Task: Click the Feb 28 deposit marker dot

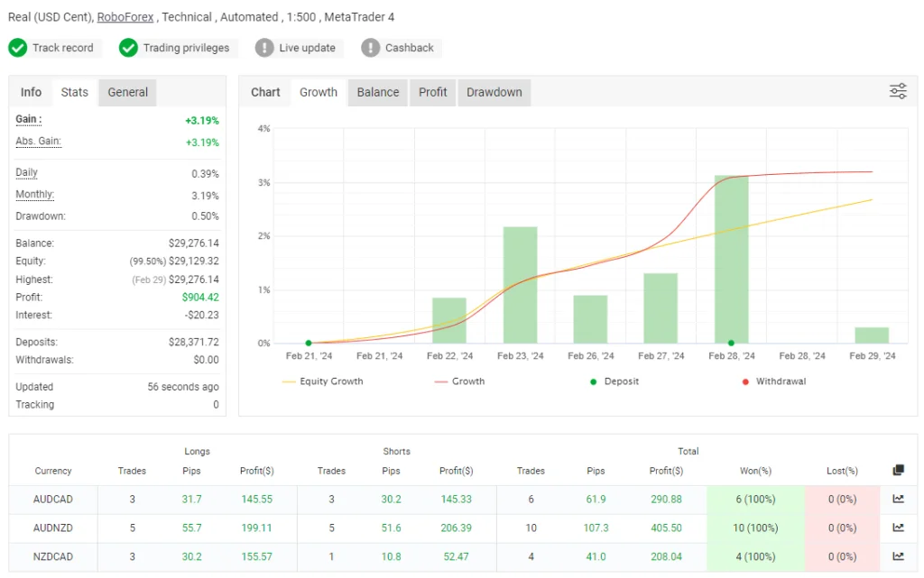Action: point(731,343)
